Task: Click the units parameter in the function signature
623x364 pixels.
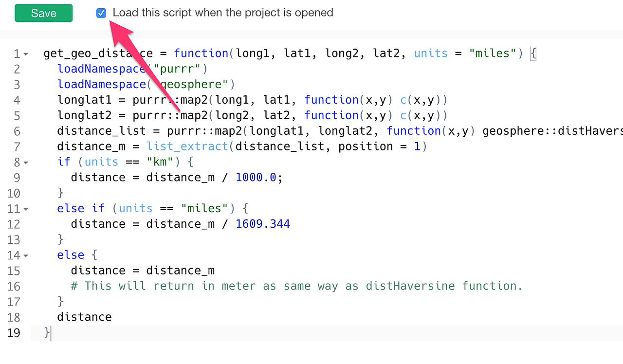Action: [430, 54]
